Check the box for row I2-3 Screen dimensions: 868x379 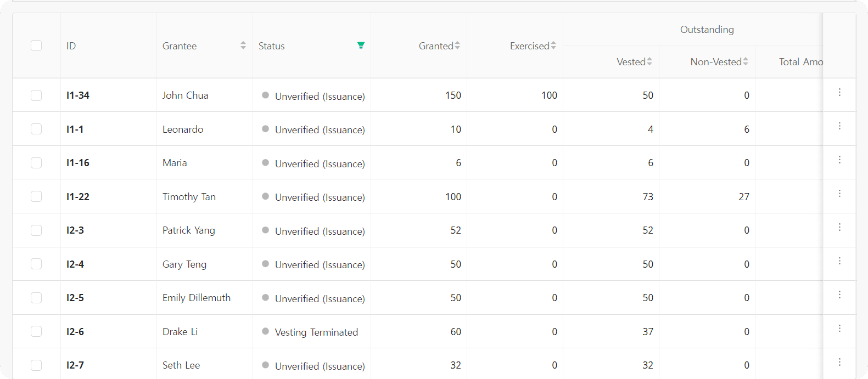36,230
